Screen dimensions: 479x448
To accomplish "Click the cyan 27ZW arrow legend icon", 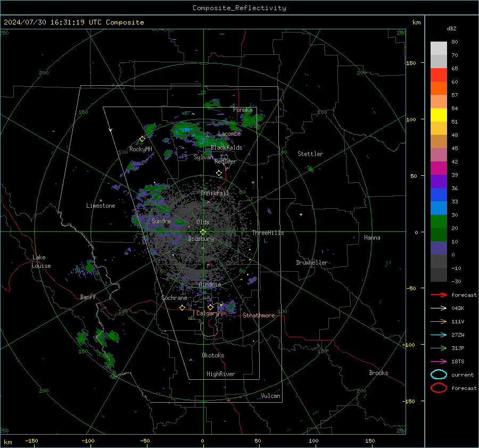I will point(439,335).
